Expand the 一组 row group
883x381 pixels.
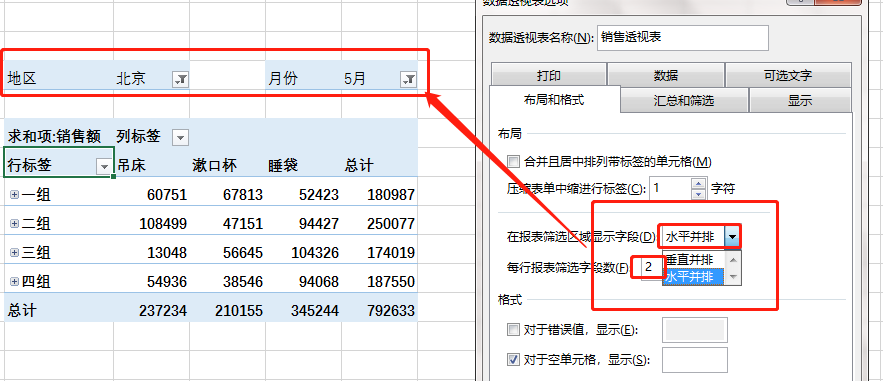pyautogui.click(x=14, y=195)
